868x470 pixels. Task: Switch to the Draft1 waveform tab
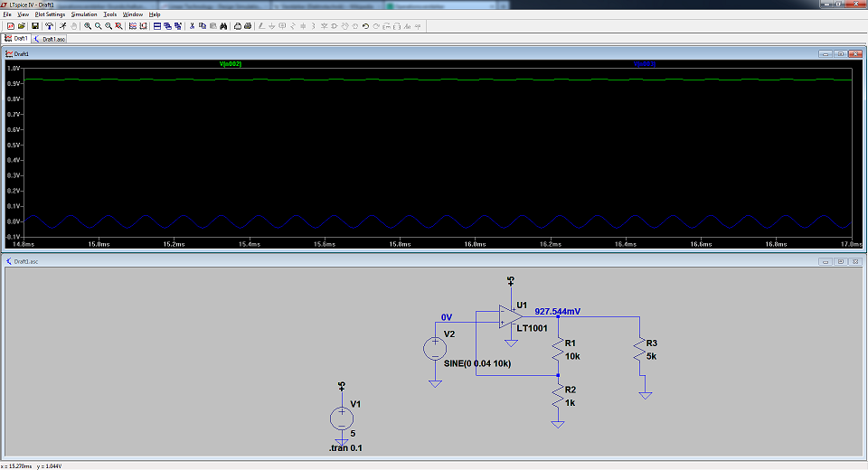pos(16,39)
